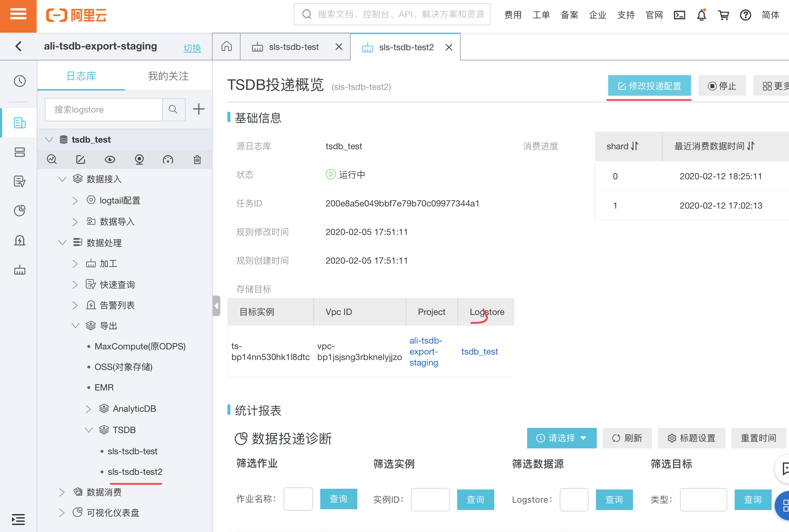Expand the logtail配置 node

(75, 201)
